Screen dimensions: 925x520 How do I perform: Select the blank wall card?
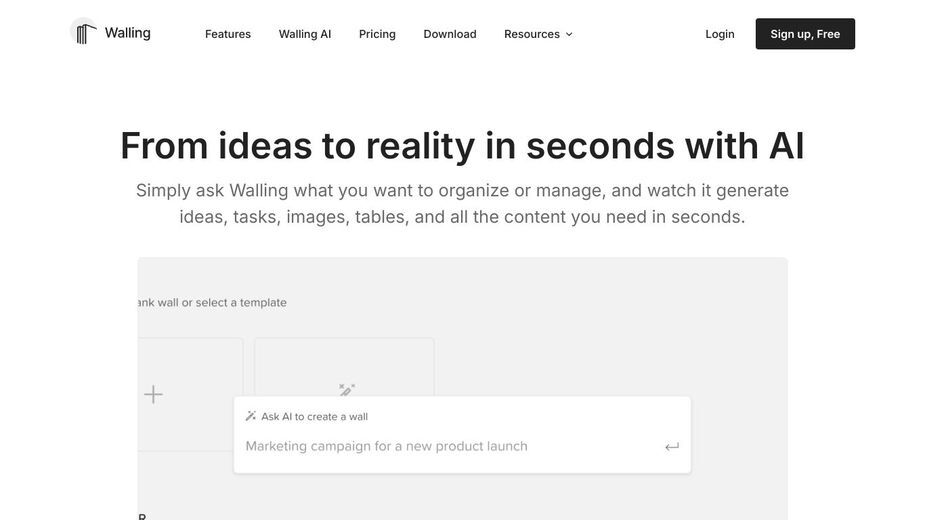click(190, 394)
